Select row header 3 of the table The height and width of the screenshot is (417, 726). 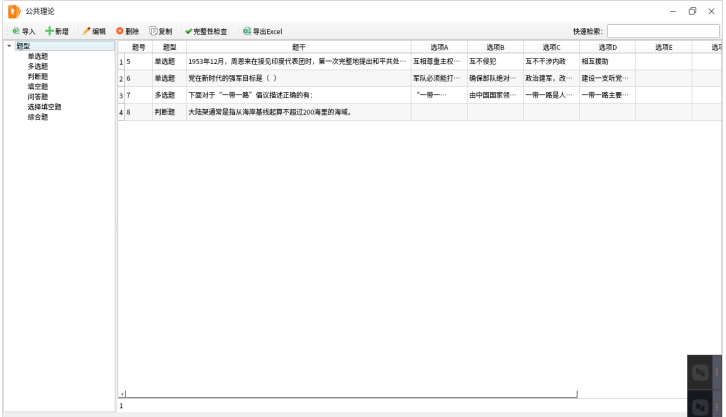(121, 95)
